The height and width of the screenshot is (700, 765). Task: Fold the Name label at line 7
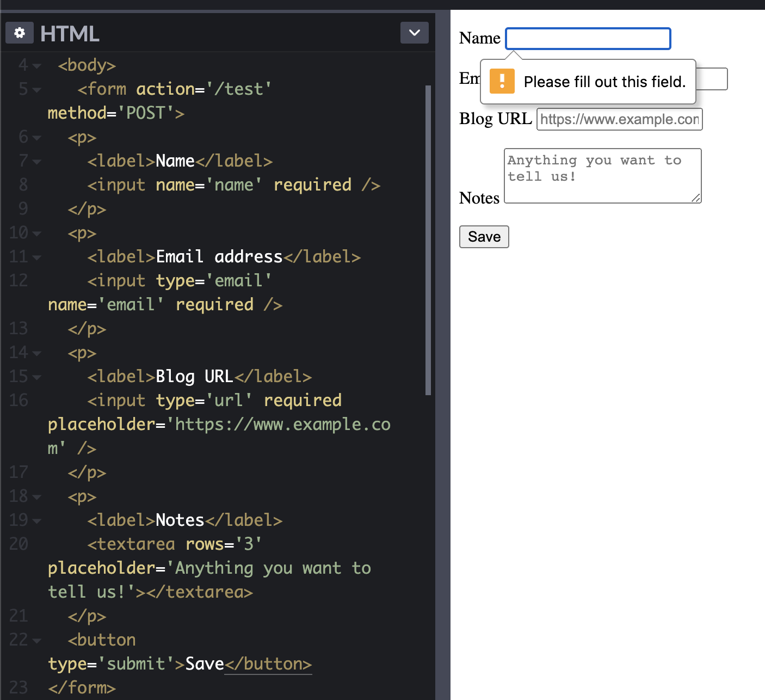[x=37, y=162]
